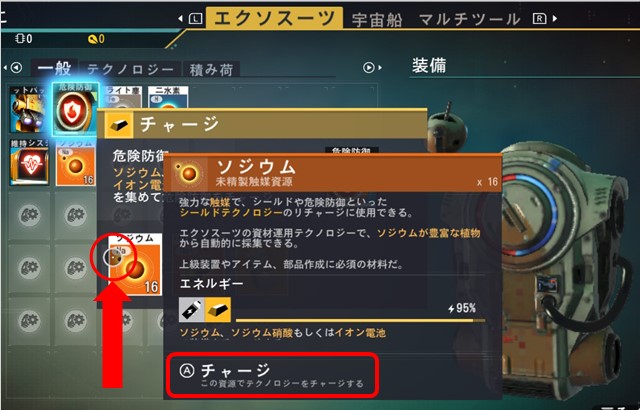Viewport: 640px width, 410px height.
Task: Switch to previous category with L arrow
Action: (191, 18)
